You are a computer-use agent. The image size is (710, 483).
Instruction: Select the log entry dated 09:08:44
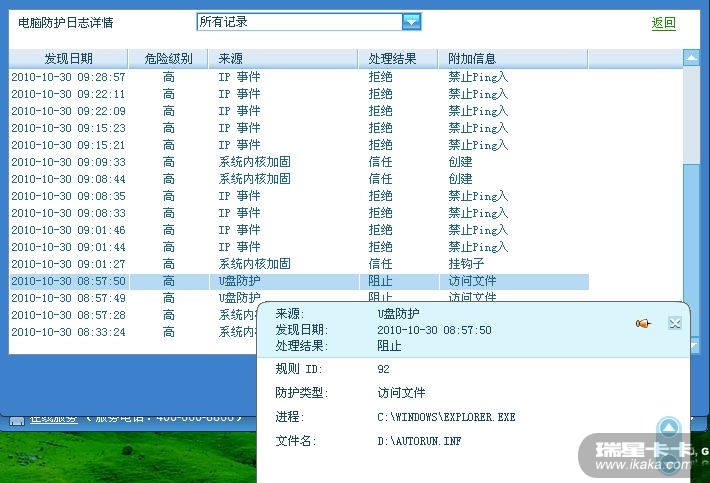299,179
